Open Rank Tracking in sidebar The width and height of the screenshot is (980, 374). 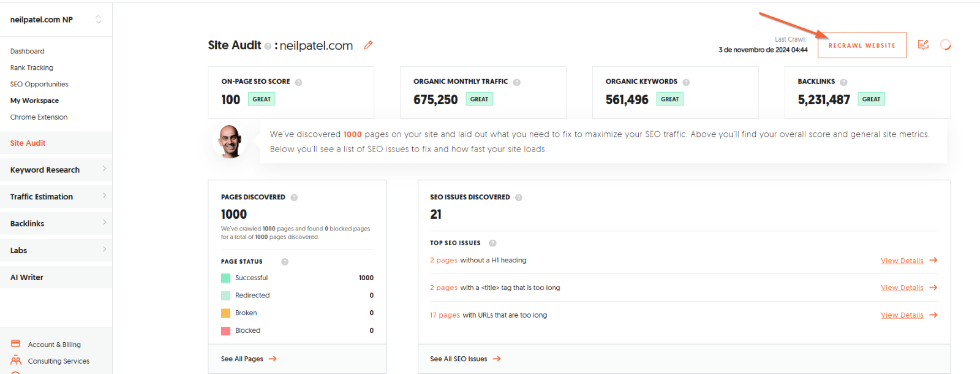tap(32, 68)
